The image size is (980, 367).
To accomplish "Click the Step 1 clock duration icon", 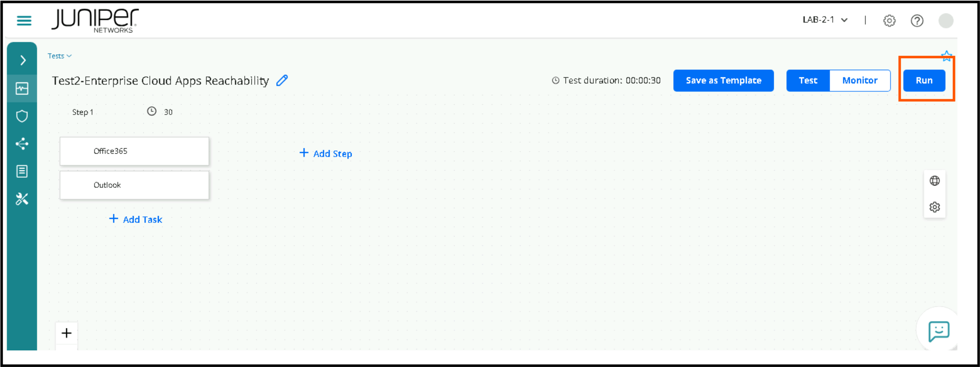I will [x=152, y=111].
